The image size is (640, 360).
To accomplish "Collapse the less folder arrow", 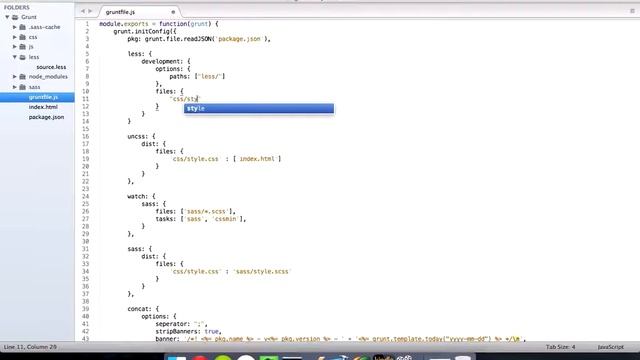I will (15, 57).
